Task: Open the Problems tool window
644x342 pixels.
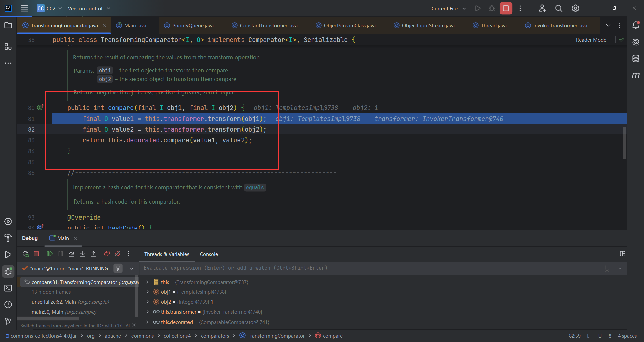Action: coord(8,304)
